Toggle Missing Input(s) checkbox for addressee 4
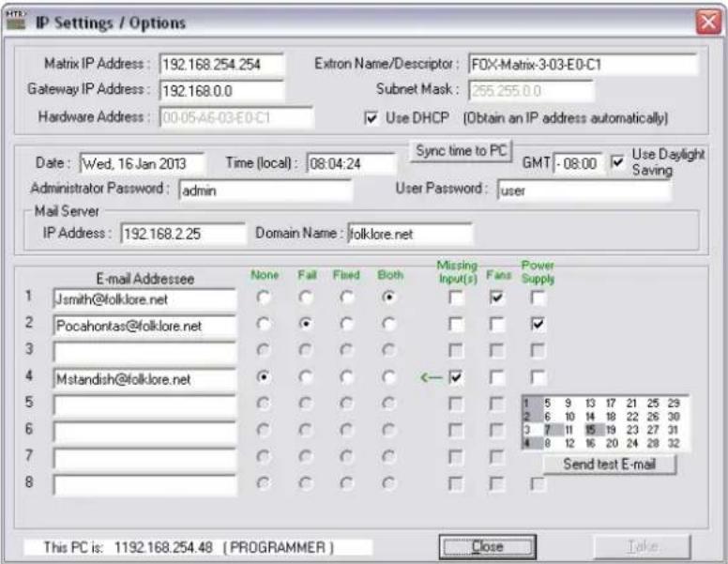This screenshot has width=728, height=564. (455, 377)
